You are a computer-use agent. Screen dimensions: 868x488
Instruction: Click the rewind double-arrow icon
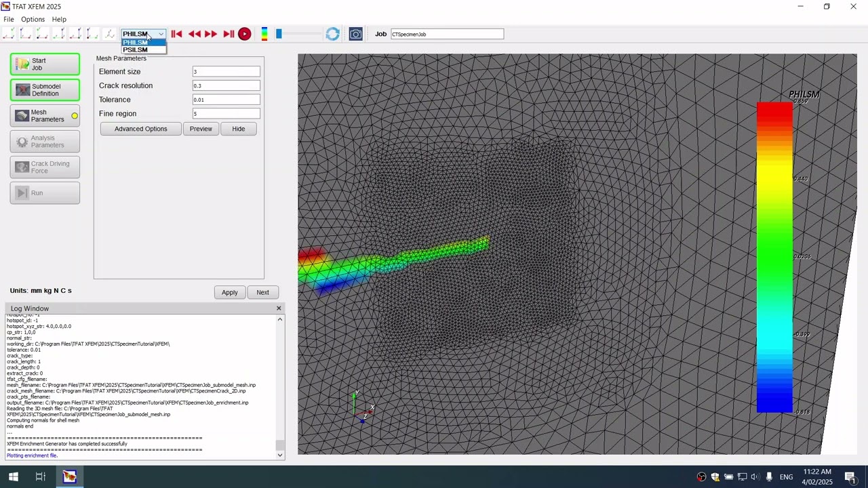[x=195, y=34]
